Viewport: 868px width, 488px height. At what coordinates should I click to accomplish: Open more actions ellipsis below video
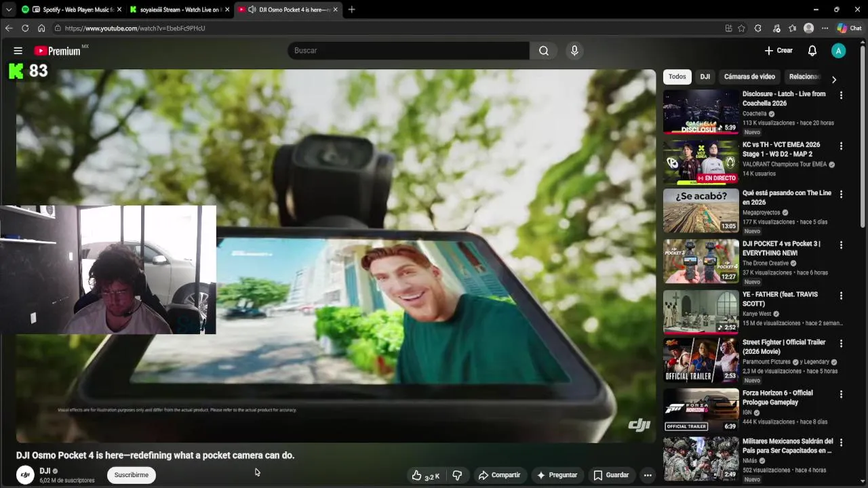click(x=648, y=475)
